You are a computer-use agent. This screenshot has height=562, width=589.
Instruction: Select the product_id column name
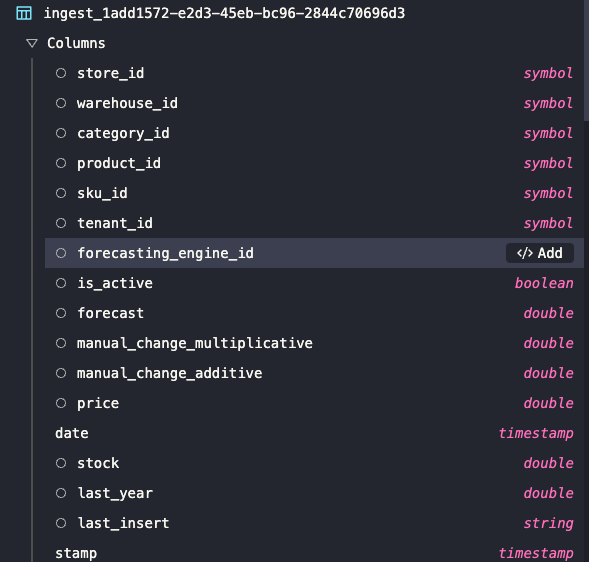(119, 164)
